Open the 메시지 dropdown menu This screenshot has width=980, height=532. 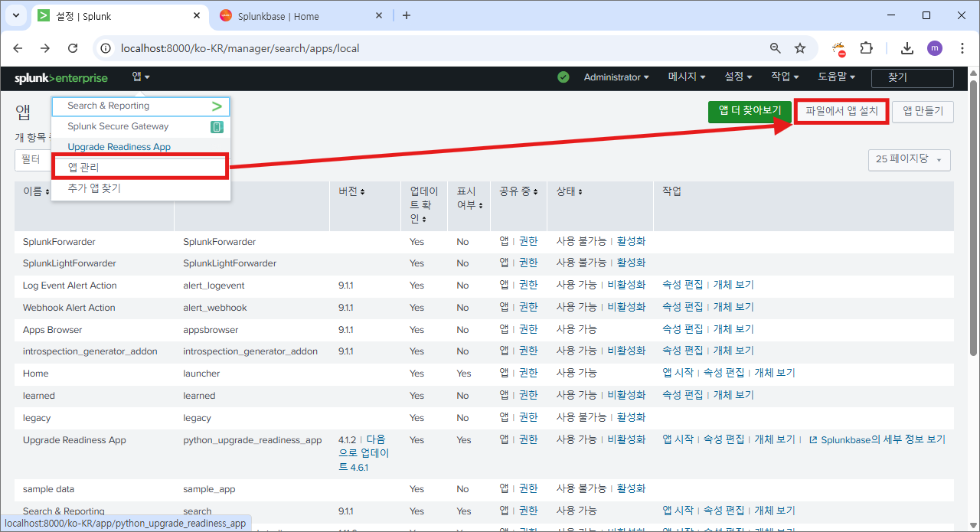[x=686, y=77]
